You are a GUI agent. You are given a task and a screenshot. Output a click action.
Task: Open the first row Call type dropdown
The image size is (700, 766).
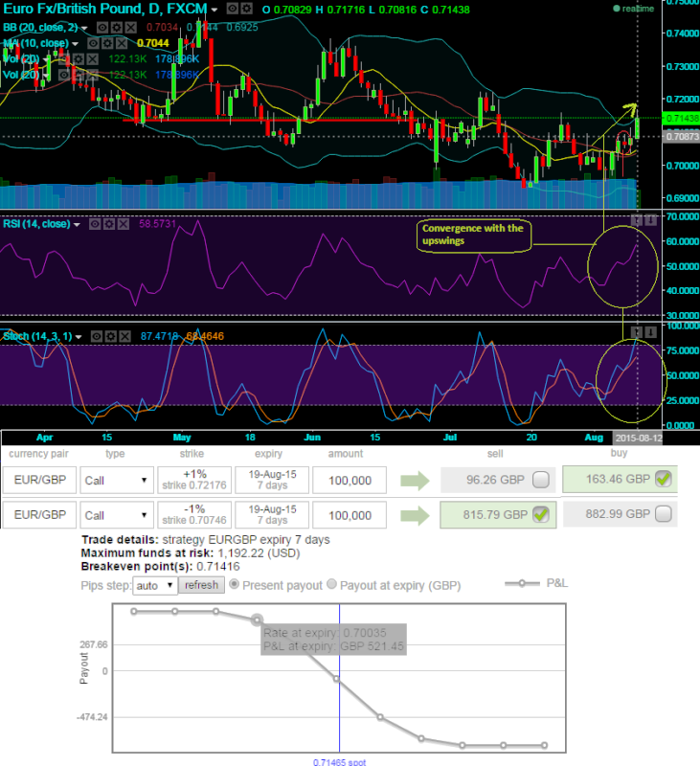point(116,481)
